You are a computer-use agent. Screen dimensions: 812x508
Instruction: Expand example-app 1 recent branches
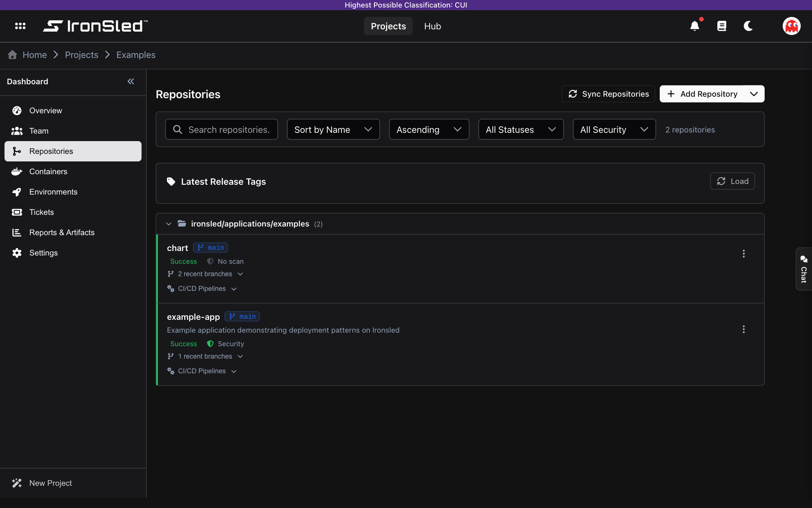pyautogui.click(x=205, y=356)
